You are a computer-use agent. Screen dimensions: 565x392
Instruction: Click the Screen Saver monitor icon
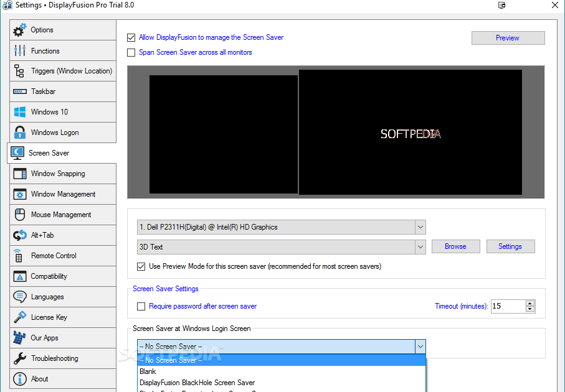[x=17, y=153]
